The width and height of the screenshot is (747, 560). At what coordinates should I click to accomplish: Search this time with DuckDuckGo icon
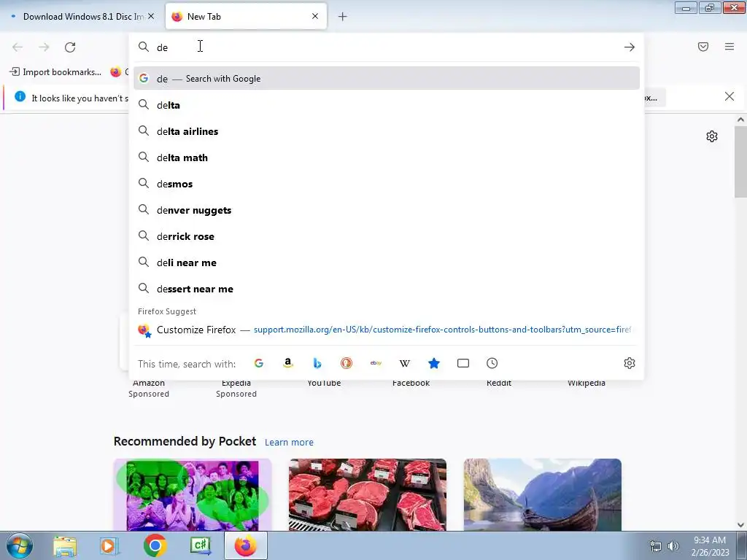tap(347, 363)
